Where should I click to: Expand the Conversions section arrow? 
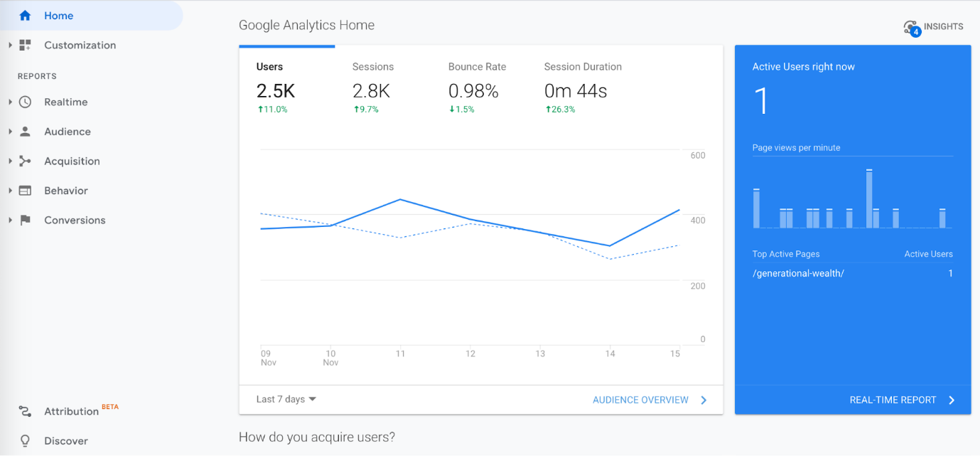pos(10,221)
